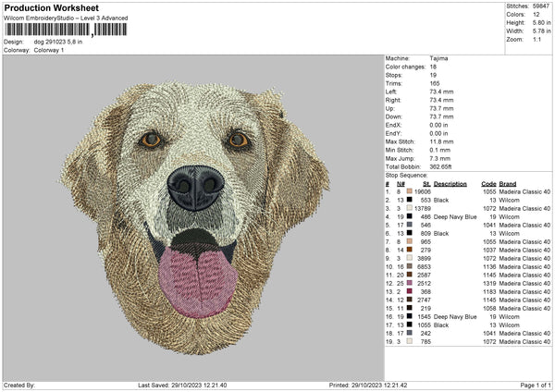
Task: Click the St. column header
Action: click(x=425, y=183)
